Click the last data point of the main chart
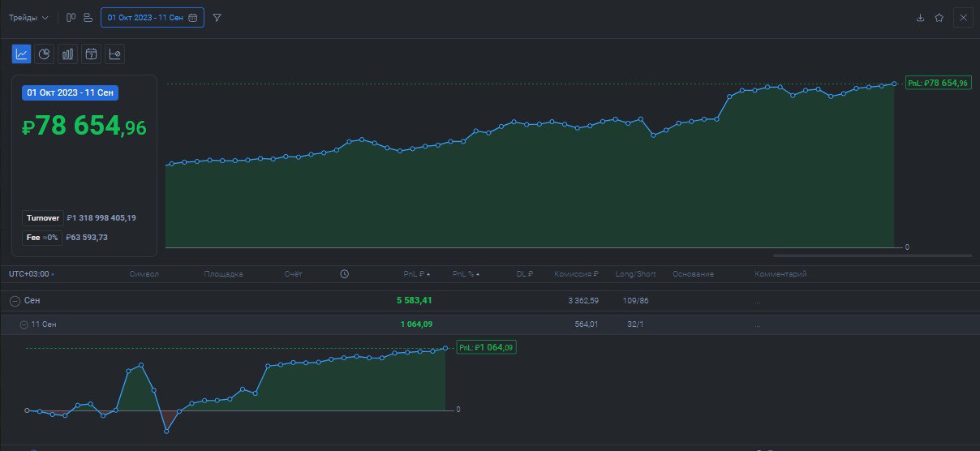The width and height of the screenshot is (980, 451). [895, 83]
